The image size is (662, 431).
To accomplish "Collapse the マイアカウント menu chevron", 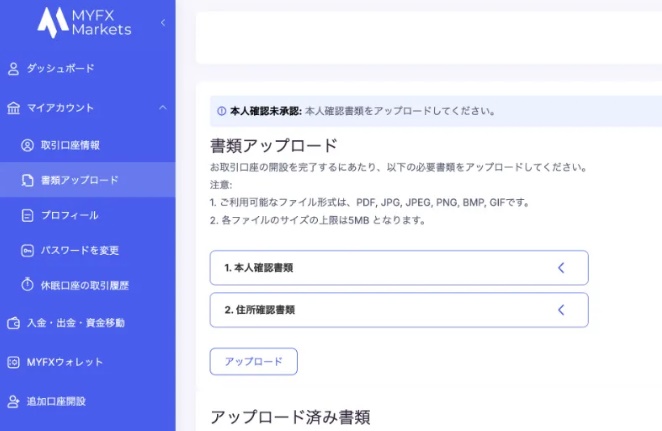I will [163, 108].
